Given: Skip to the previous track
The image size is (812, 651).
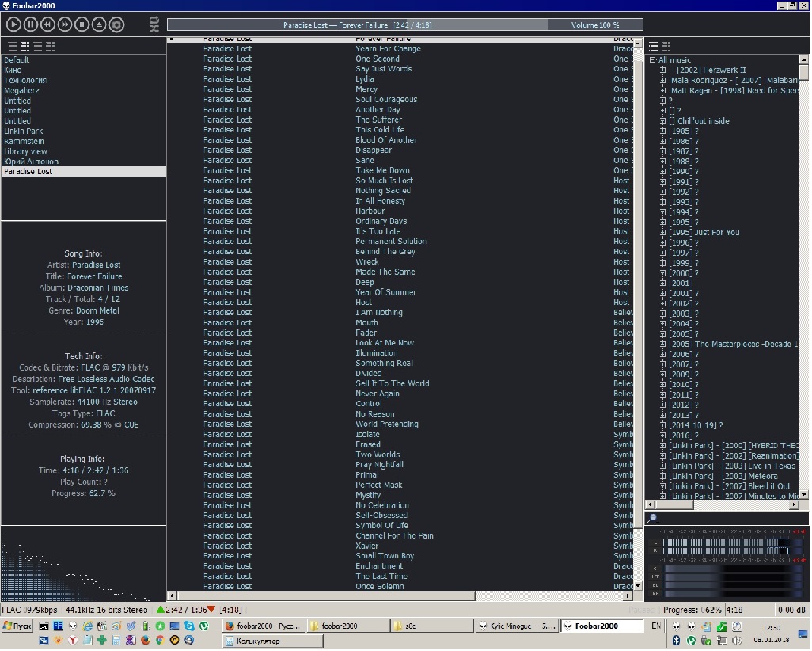Looking at the screenshot, I should (48, 25).
